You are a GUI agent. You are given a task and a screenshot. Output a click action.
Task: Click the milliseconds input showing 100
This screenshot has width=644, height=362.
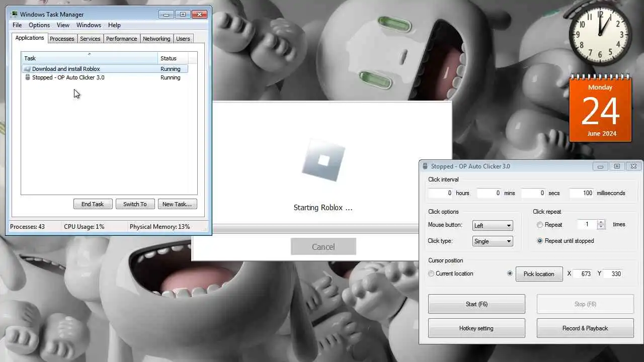pos(581,193)
